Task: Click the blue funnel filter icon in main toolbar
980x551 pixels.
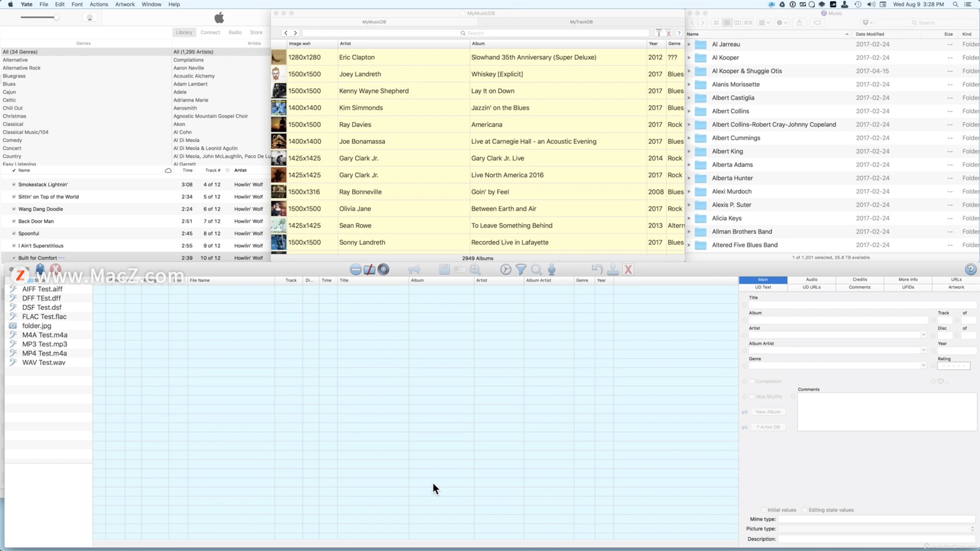Action: (x=521, y=270)
